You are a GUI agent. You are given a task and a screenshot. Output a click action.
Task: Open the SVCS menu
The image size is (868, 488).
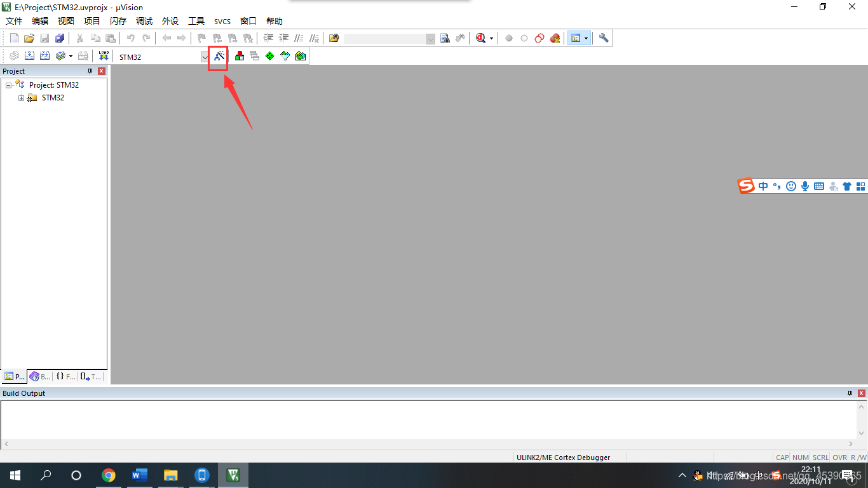tap(222, 21)
